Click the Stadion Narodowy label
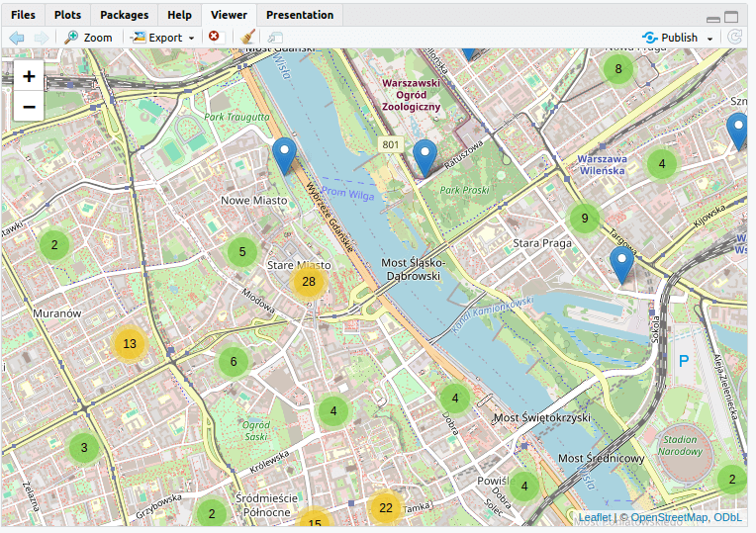756x533 pixels. point(681,446)
